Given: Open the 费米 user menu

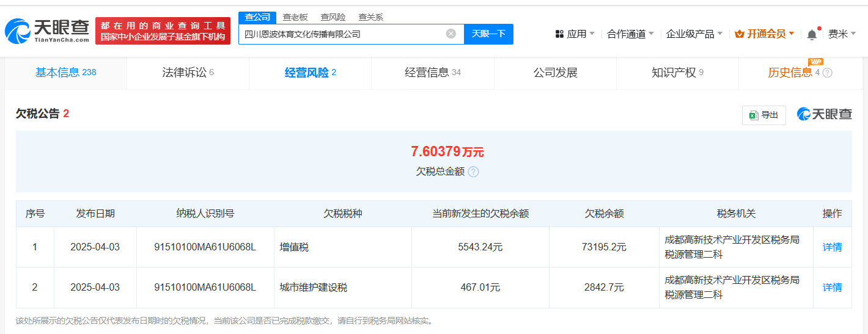Looking at the screenshot, I should (842, 34).
